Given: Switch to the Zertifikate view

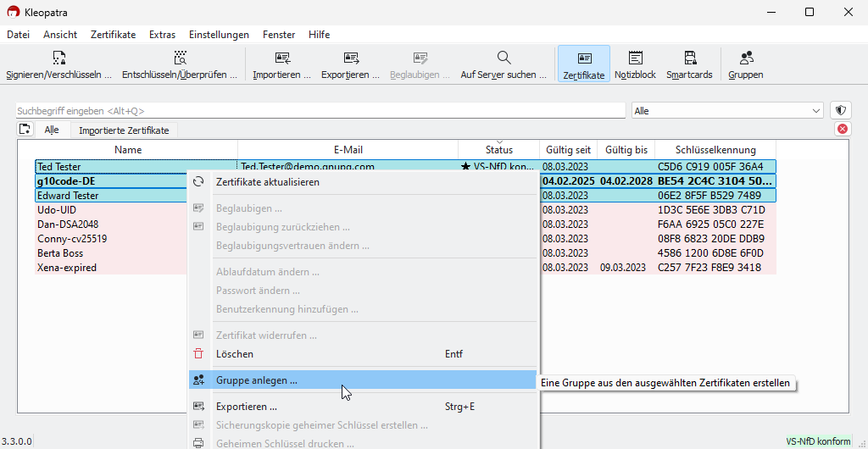Looking at the screenshot, I should pos(584,64).
